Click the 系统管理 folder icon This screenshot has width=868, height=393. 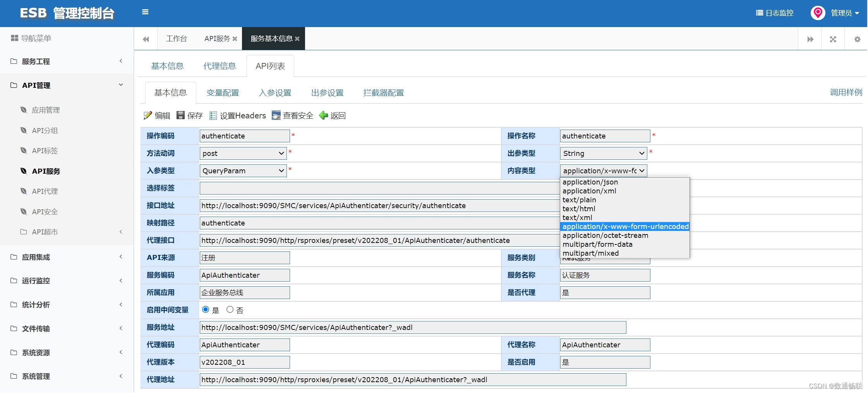coord(14,376)
